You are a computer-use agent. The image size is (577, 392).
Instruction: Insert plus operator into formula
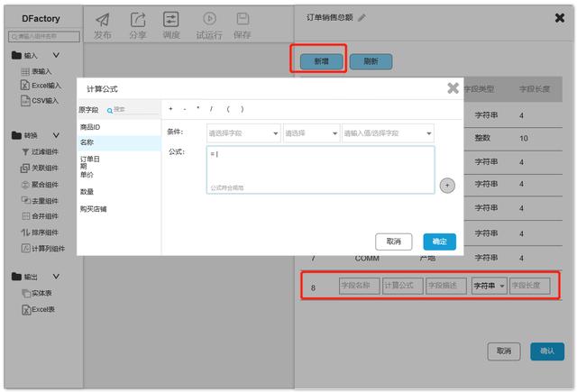[170, 109]
